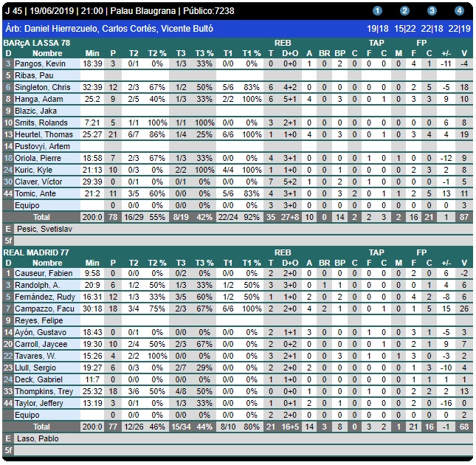Click the BARÇA LASSA 78 team header
Screen dimensions: 476x465
point(38,44)
